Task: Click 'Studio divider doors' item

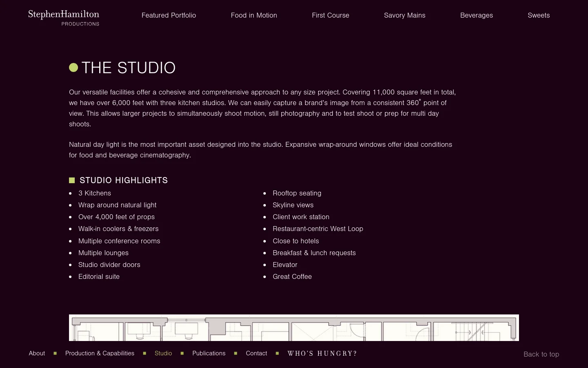Action: click(x=109, y=265)
